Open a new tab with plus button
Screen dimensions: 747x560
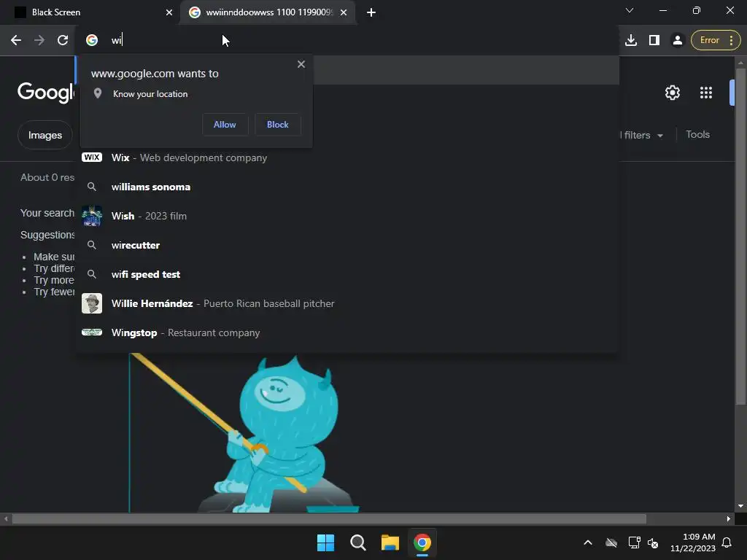371,12
